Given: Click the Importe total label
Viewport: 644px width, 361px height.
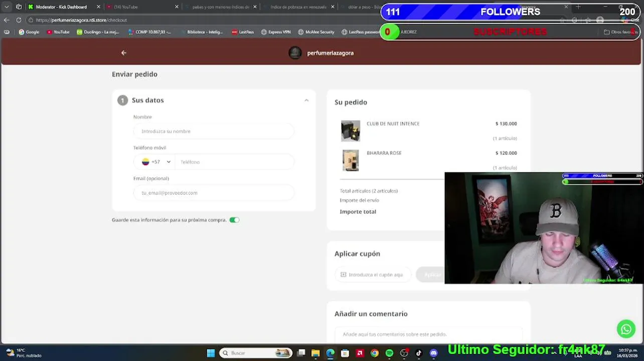Looking at the screenshot, I should click(x=358, y=212).
